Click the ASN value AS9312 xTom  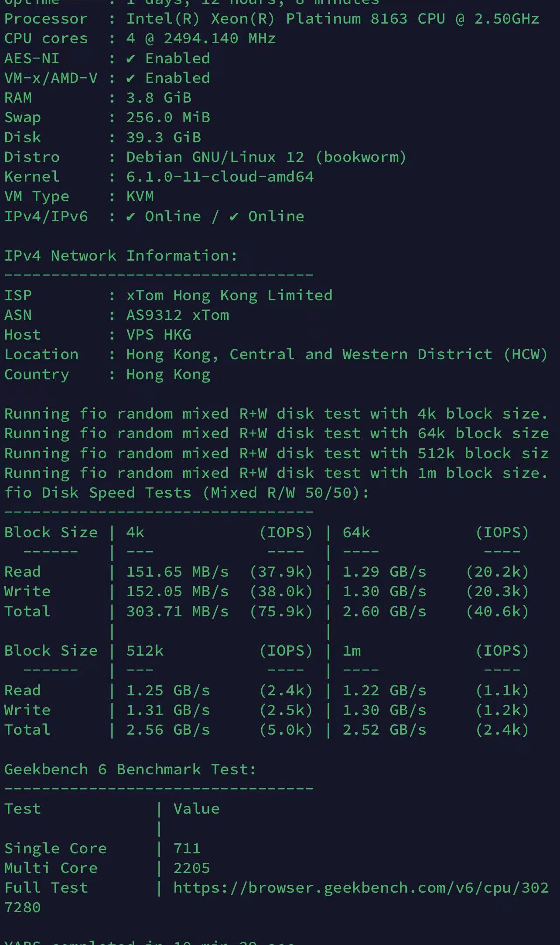pos(178,315)
